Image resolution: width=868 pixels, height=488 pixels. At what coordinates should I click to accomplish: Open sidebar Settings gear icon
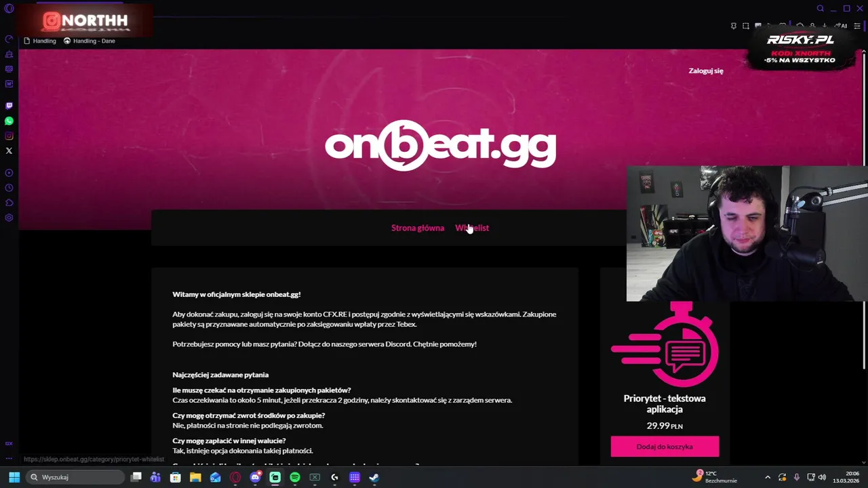9,218
